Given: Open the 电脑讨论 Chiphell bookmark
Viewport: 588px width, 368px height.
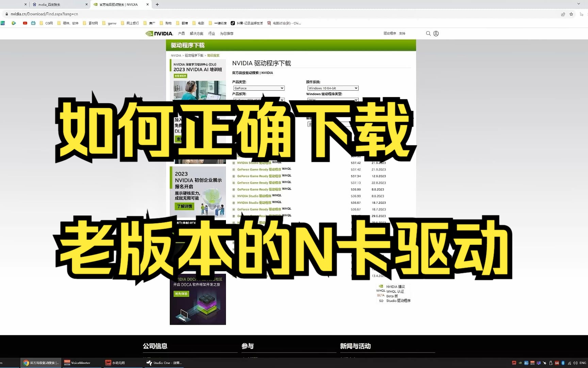Looking at the screenshot, I should tap(284, 23).
